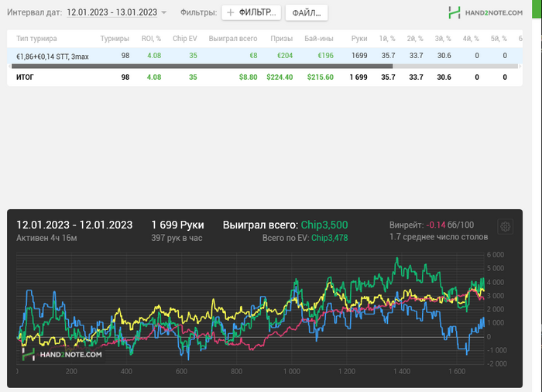This screenshot has width=542, height=392.
Task: Sort by ROI, % column header
Action: point(152,39)
